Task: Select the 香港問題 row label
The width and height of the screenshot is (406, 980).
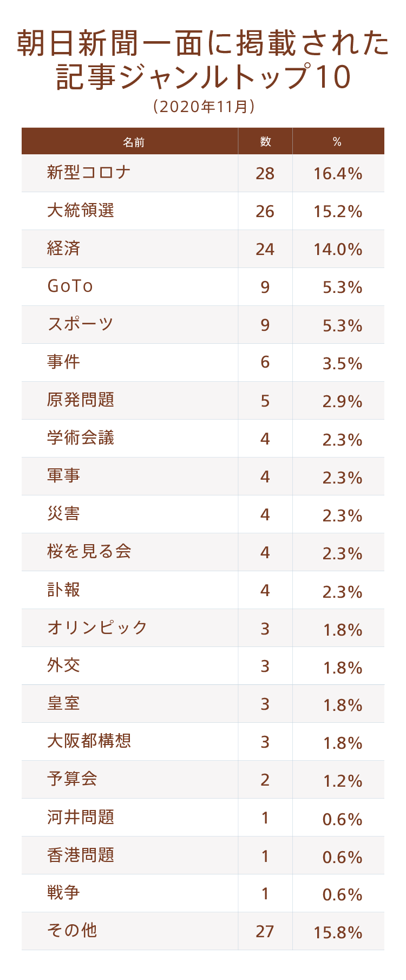Action: point(81,855)
